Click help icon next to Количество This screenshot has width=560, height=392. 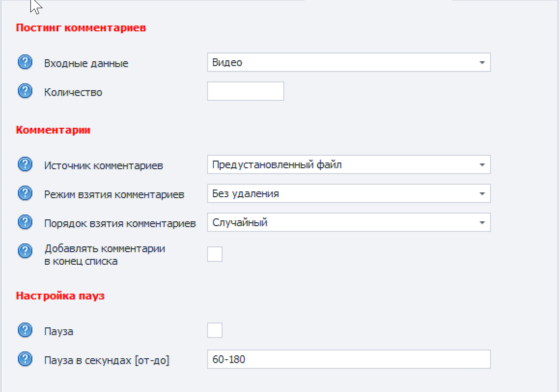coord(25,92)
